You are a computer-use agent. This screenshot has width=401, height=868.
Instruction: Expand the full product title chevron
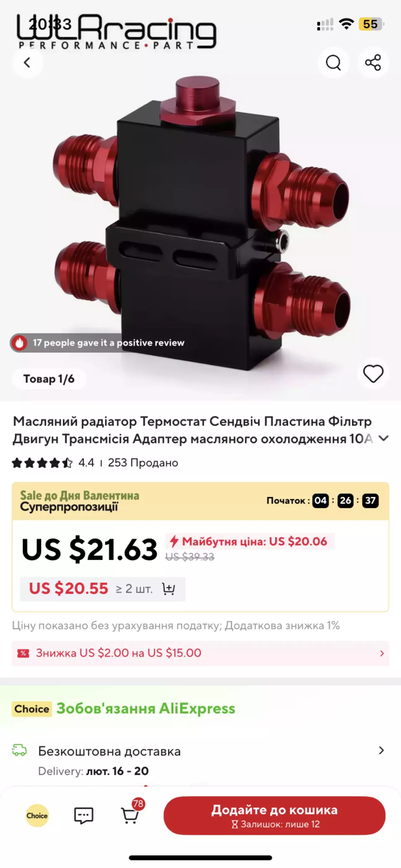click(383, 438)
